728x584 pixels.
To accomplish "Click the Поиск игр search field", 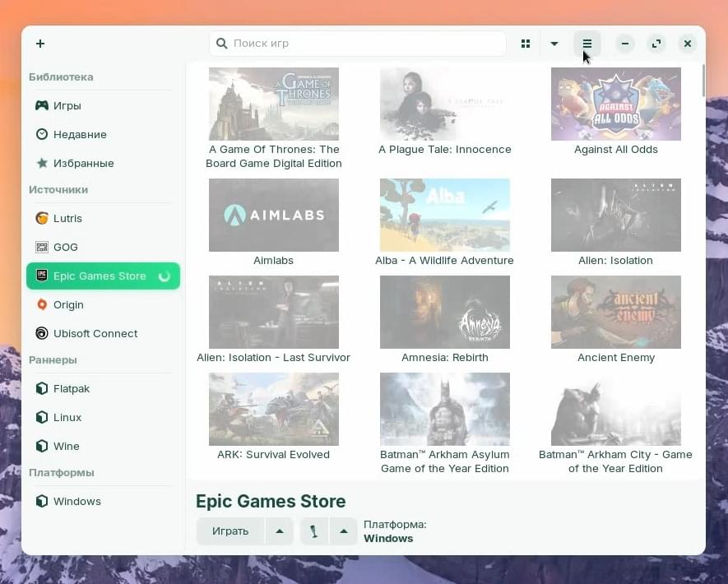I will [x=358, y=43].
